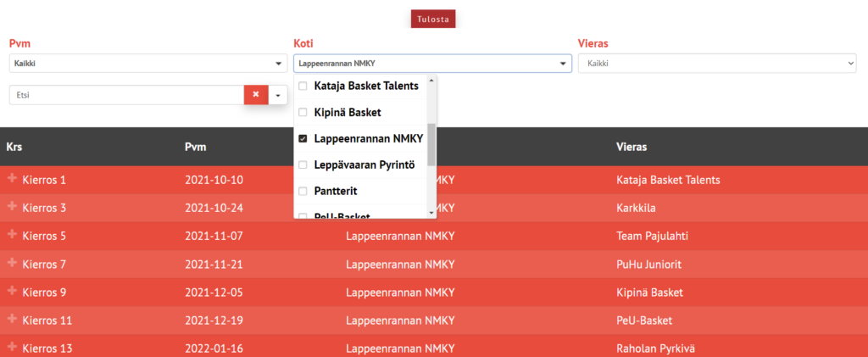Image resolution: width=868 pixels, height=357 pixels.
Task: Click the date 2021-12-19
Action: coord(214,321)
